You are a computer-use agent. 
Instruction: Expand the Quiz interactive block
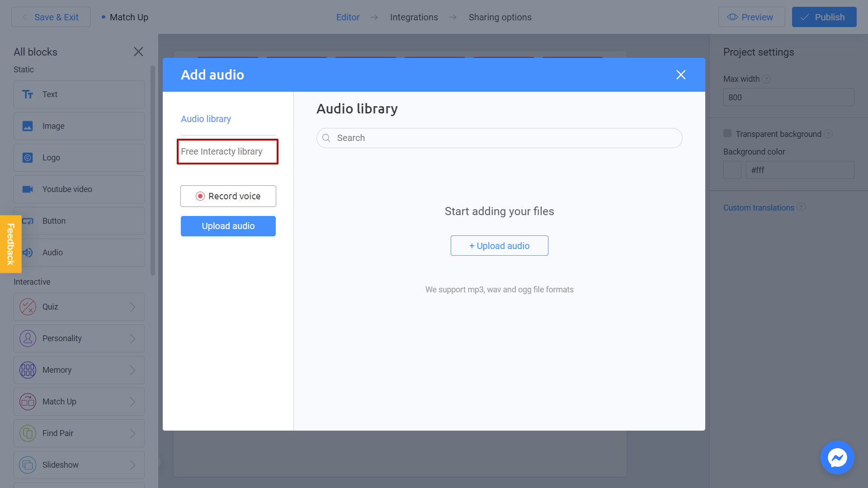pos(132,307)
